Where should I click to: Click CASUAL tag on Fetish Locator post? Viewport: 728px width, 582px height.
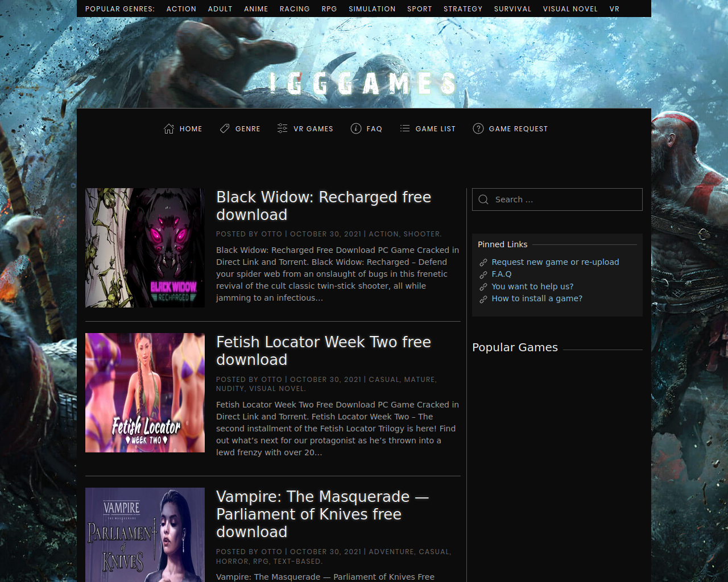click(384, 380)
